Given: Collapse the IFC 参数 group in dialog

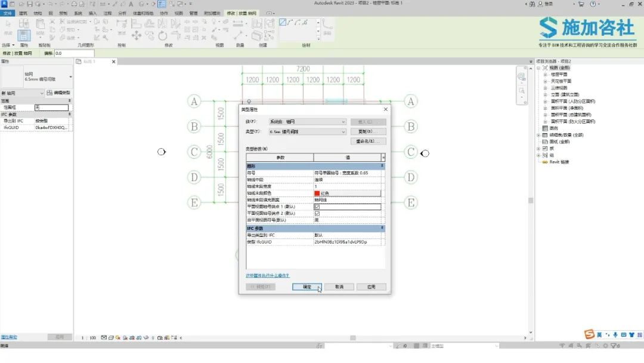Looking at the screenshot, I should [382, 227].
